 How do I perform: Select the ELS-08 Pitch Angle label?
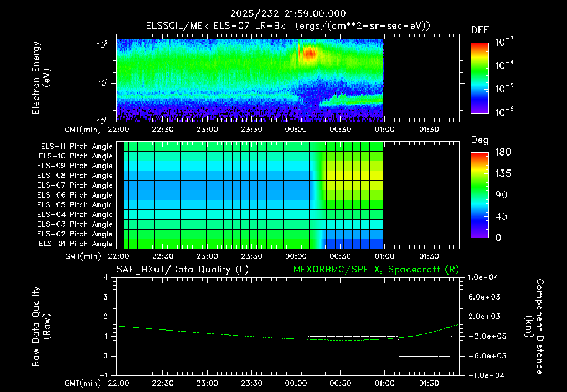click(x=75, y=176)
